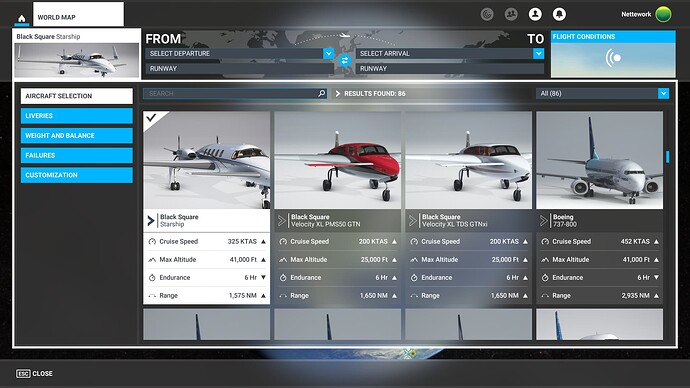Click Starship range value 1,575 NM

[x=242, y=296]
